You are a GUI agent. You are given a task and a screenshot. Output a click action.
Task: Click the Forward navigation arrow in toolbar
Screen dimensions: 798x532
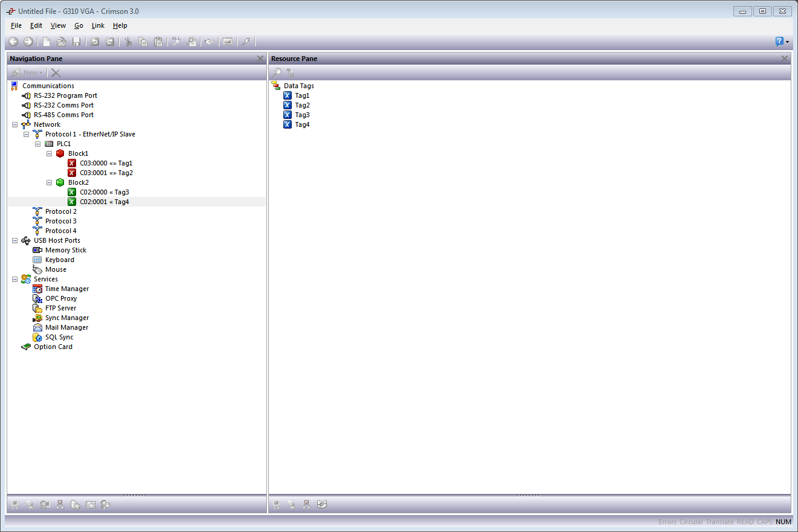(x=28, y=42)
